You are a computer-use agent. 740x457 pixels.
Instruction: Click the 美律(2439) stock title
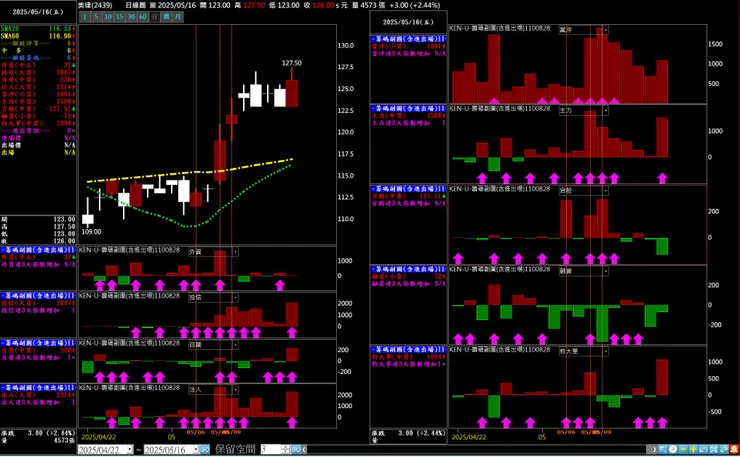tap(95, 5)
